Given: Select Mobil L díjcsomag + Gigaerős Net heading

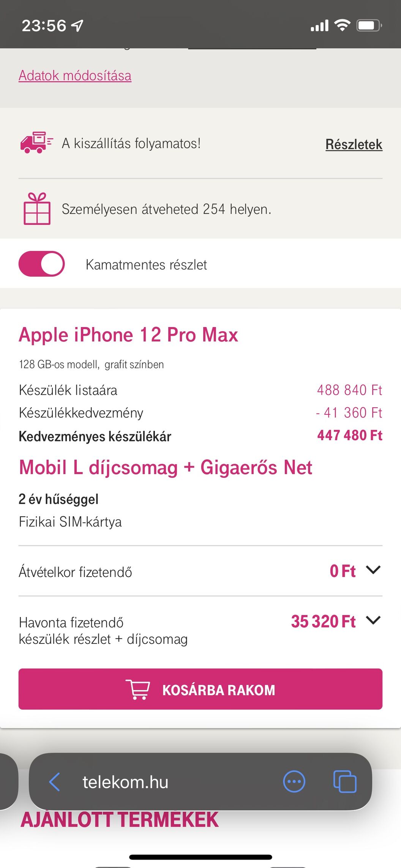Looking at the screenshot, I should [x=166, y=468].
